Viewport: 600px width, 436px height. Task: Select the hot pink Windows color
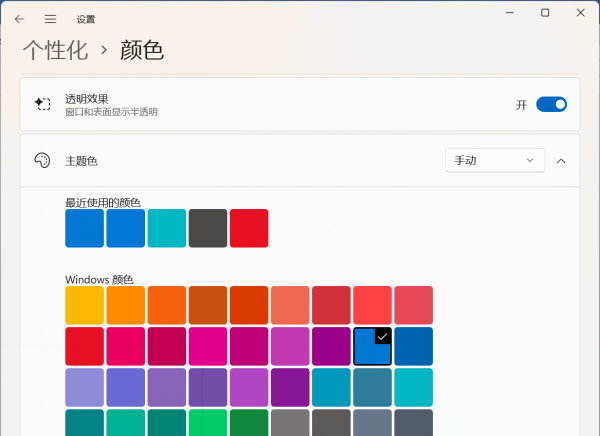[x=208, y=346]
